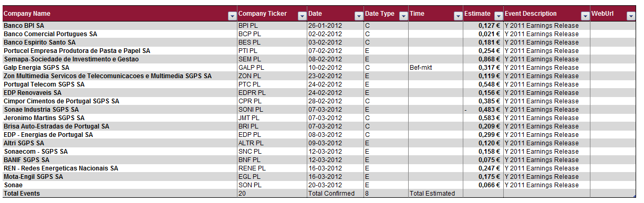This screenshot has height=203, width=644.
Task: Click the Sonae Industria SGPS SA cell
Action: [x=119, y=110]
